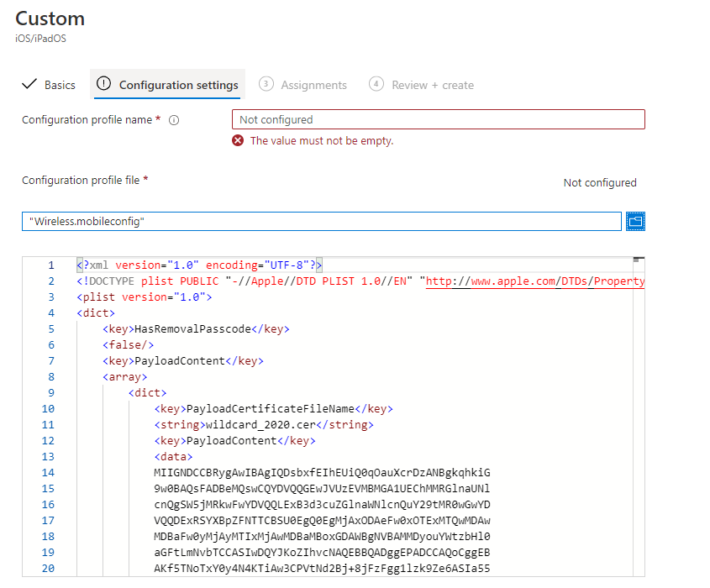Click line number 10 in the gutter
This screenshot has width=710, height=588.
point(48,409)
